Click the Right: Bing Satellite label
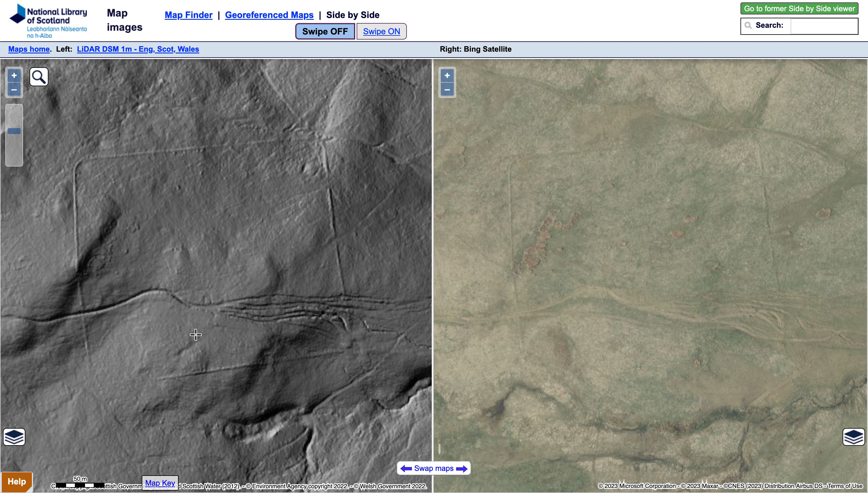 pos(476,49)
